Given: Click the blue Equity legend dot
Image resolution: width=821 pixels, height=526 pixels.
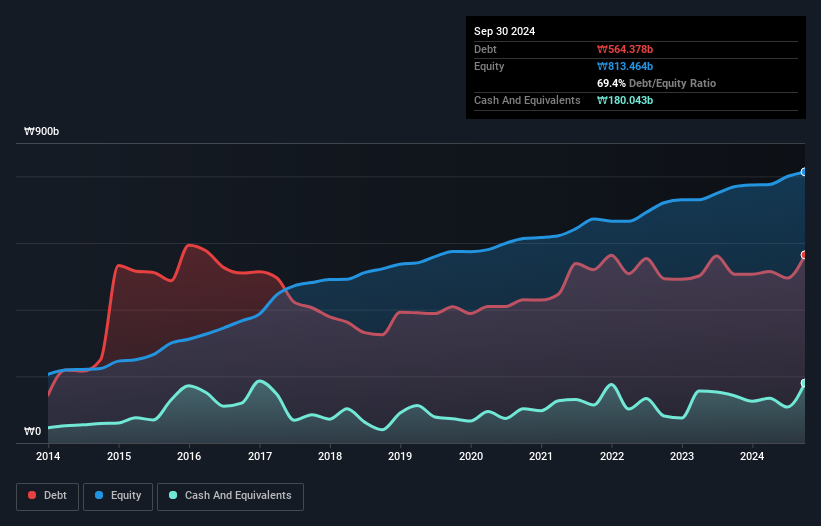Looking at the screenshot, I should pyautogui.click(x=99, y=495).
